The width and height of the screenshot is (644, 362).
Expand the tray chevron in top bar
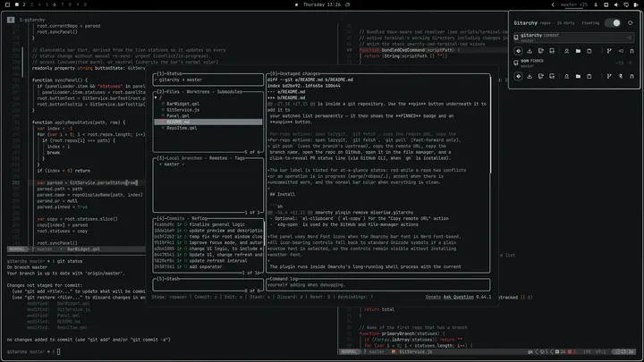[553, 4]
